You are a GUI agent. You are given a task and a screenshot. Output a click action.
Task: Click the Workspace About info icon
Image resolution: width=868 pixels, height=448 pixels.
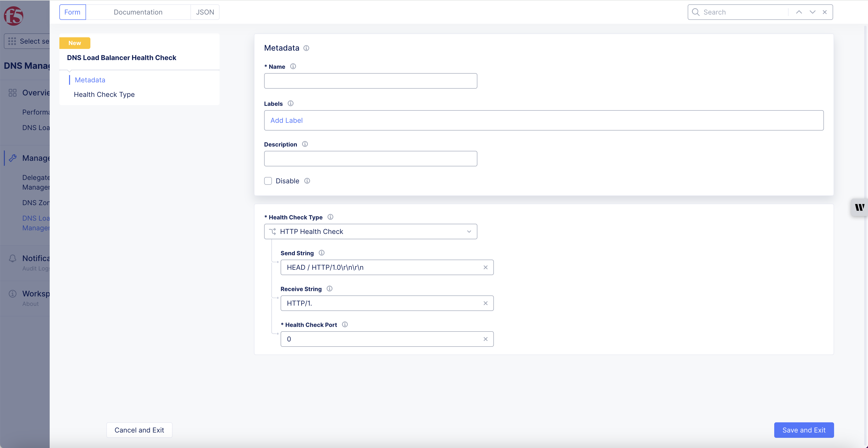coord(13,294)
